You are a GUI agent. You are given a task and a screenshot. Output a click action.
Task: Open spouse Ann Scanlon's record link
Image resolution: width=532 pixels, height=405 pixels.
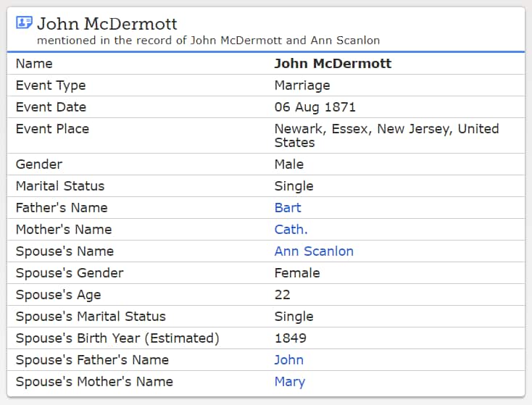314,251
